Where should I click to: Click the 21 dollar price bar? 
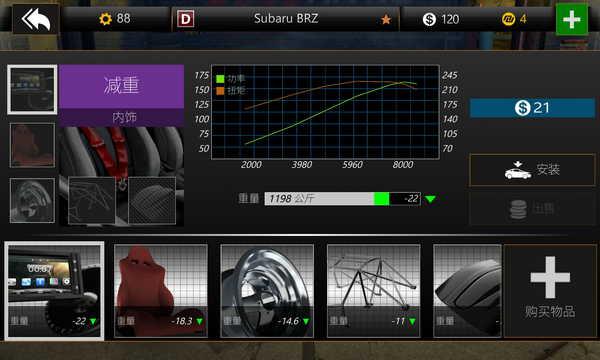click(532, 108)
